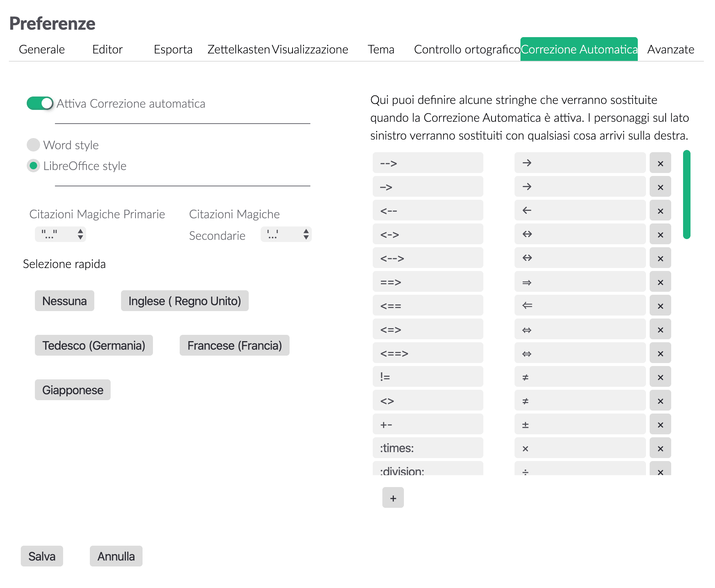Remove the <-- replacement row

660,210
